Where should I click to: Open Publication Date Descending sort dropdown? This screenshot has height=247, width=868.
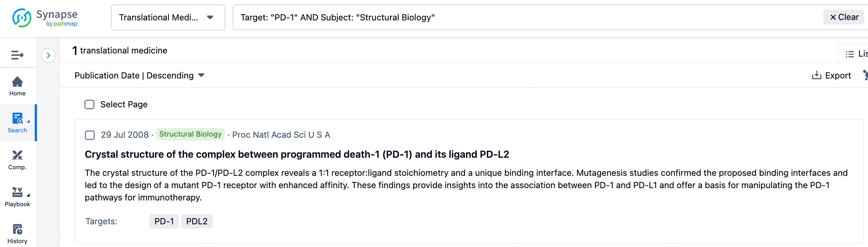pyautogui.click(x=139, y=75)
